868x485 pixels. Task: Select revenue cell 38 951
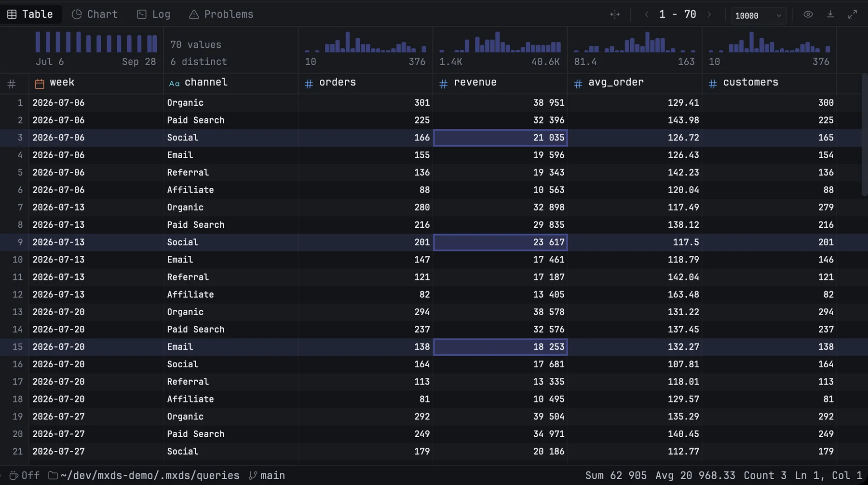coord(500,103)
